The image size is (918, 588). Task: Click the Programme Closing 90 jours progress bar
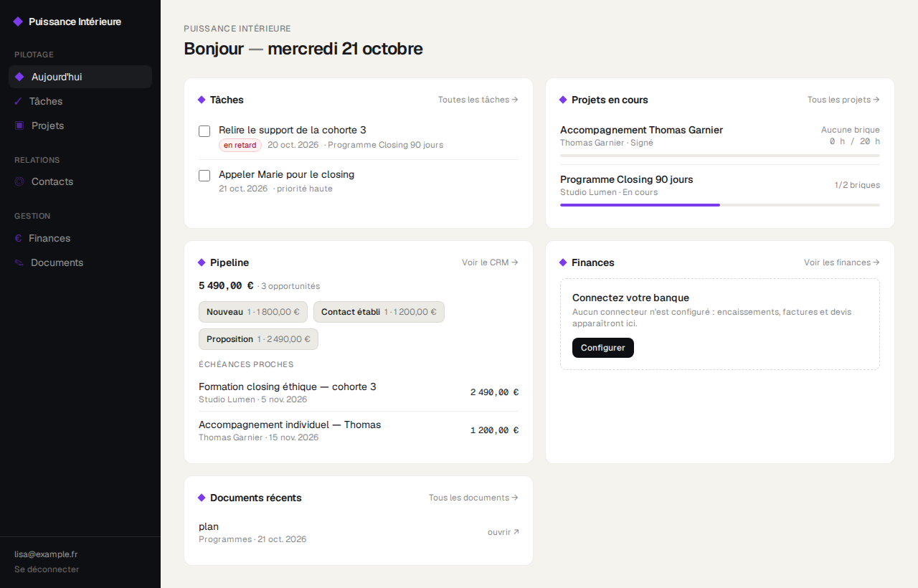[x=720, y=205]
